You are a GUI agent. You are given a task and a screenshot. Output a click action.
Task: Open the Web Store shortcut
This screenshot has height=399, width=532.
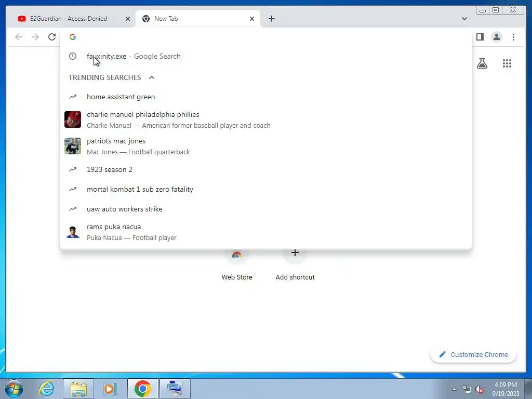237,267
